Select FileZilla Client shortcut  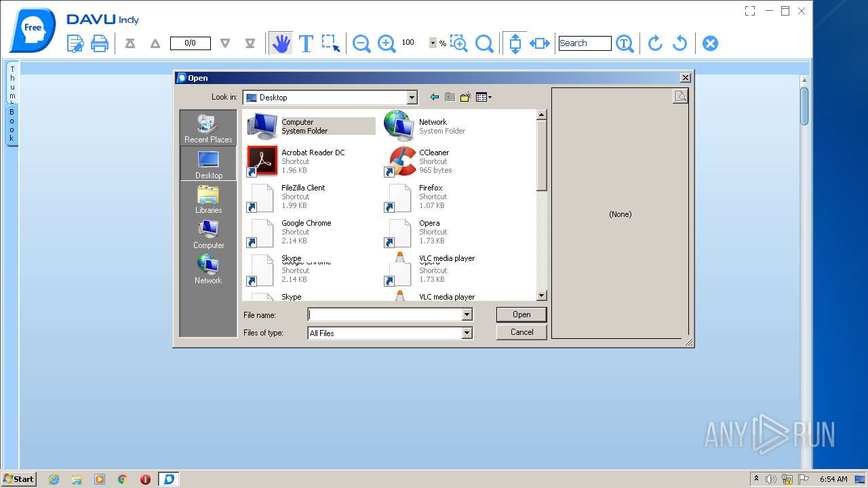(286, 197)
